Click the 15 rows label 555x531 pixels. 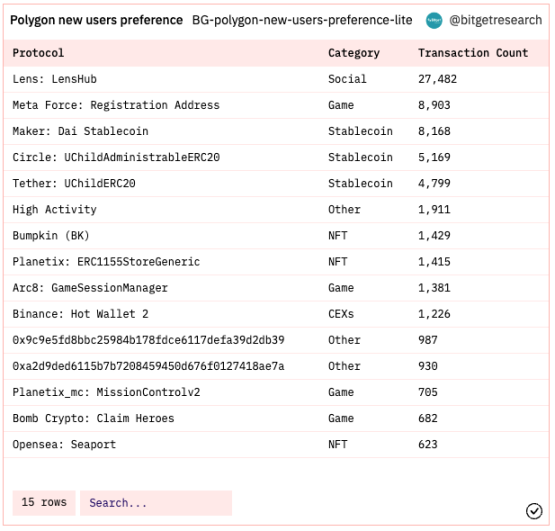[44, 503]
